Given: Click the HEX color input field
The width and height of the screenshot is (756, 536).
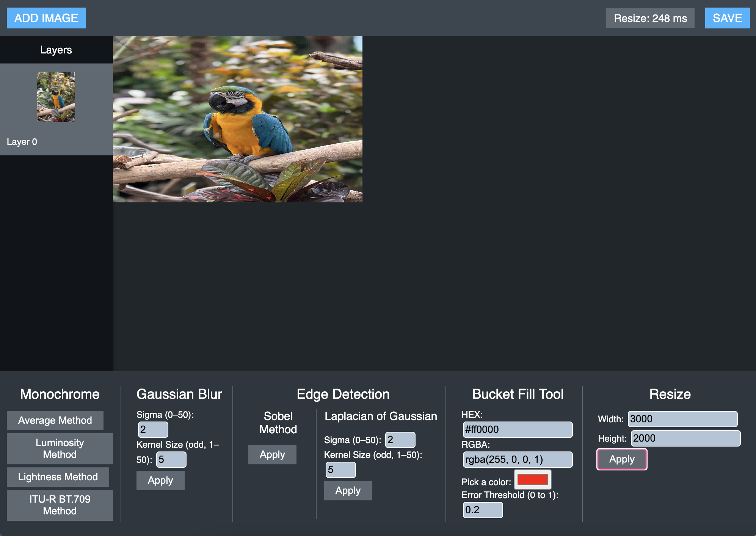Looking at the screenshot, I should tap(517, 429).
